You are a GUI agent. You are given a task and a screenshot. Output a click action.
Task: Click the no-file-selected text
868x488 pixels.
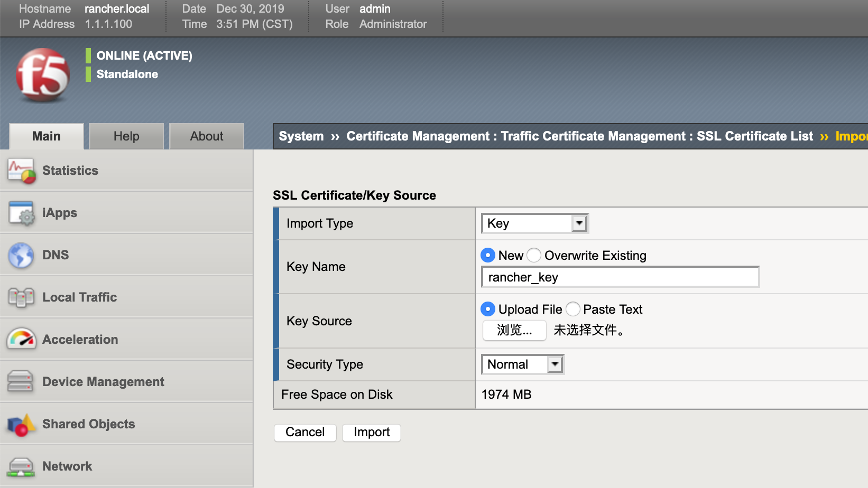589,330
